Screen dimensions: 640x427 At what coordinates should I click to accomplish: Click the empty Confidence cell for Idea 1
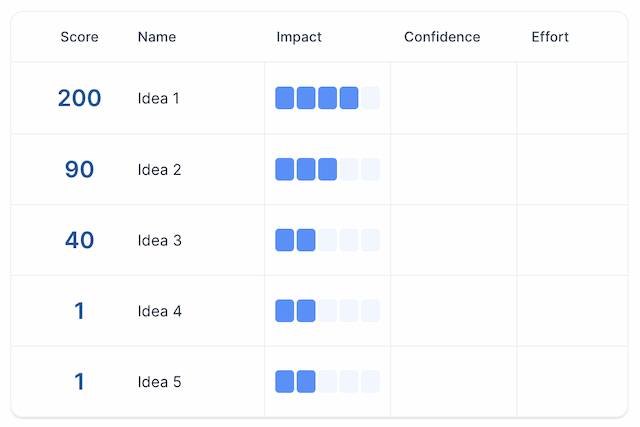[x=453, y=98]
